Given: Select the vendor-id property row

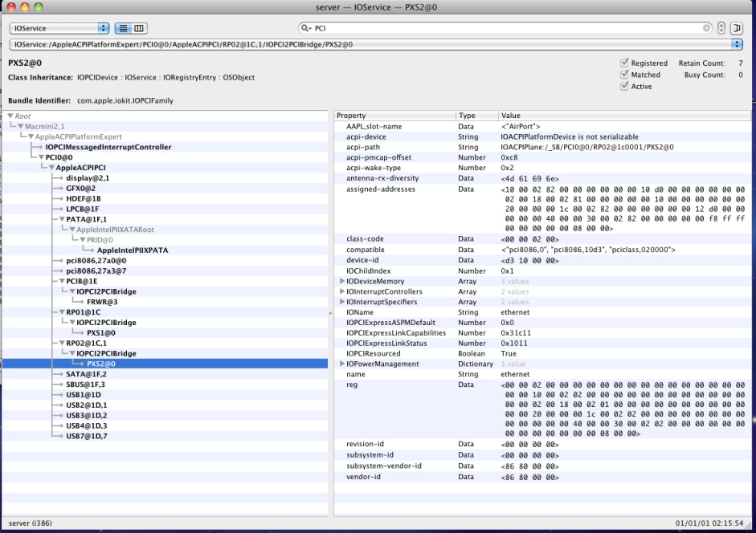Looking at the screenshot, I should (x=542, y=477).
